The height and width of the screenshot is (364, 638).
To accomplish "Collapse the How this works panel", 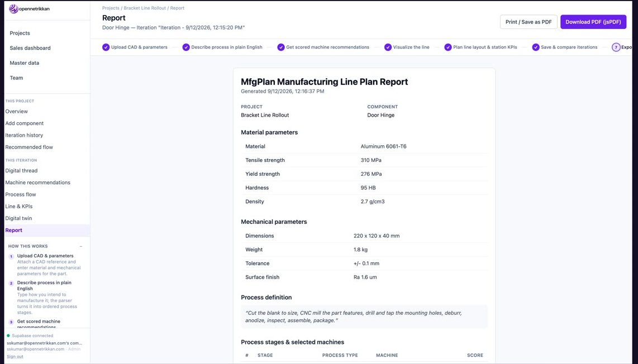I will click(81, 246).
